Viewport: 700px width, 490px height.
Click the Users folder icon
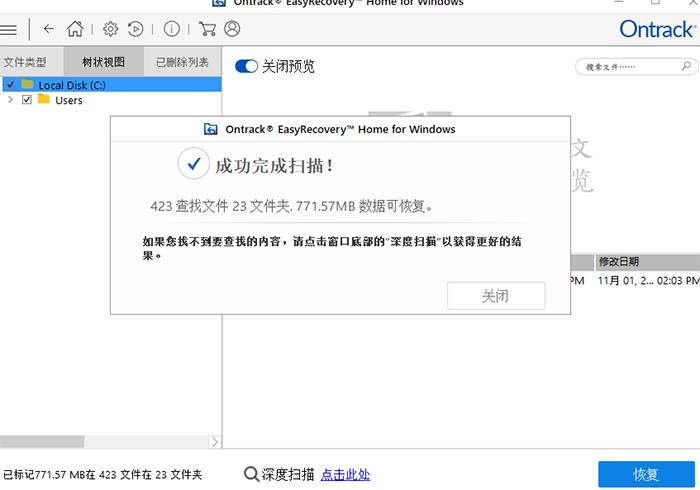tap(44, 99)
